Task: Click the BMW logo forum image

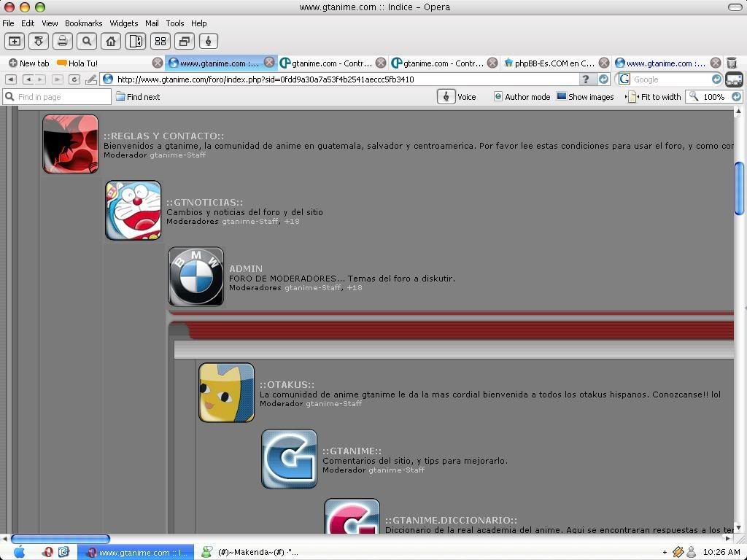Action: 196,276
